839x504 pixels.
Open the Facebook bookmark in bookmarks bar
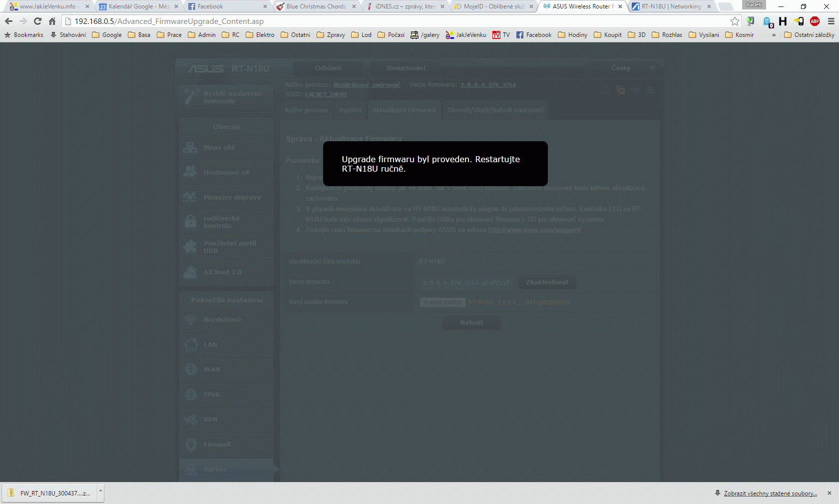tap(534, 35)
